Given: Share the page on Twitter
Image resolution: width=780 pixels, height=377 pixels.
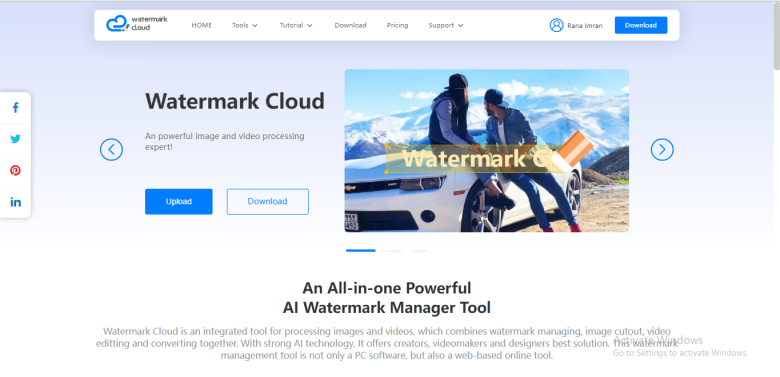Looking at the screenshot, I should point(15,139).
